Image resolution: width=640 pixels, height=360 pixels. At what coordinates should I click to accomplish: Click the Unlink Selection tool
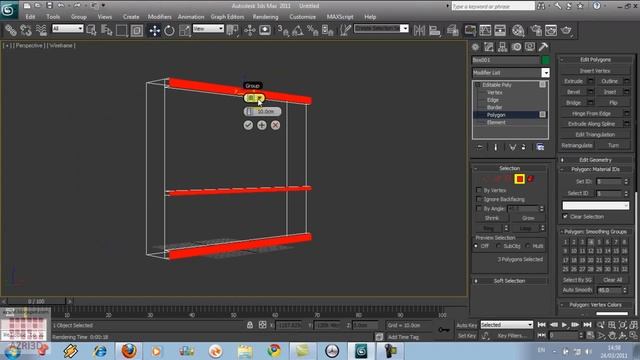tap(26, 31)
